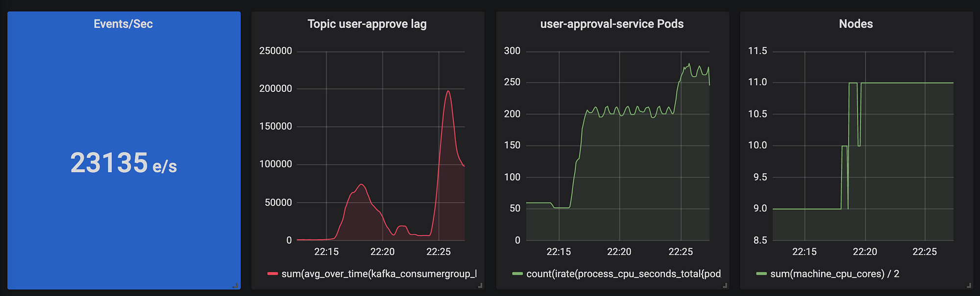This screenshot has width=980, height=296.
Task: Click the 250 y-axis label in Pods chart
Action: [512, 82]
